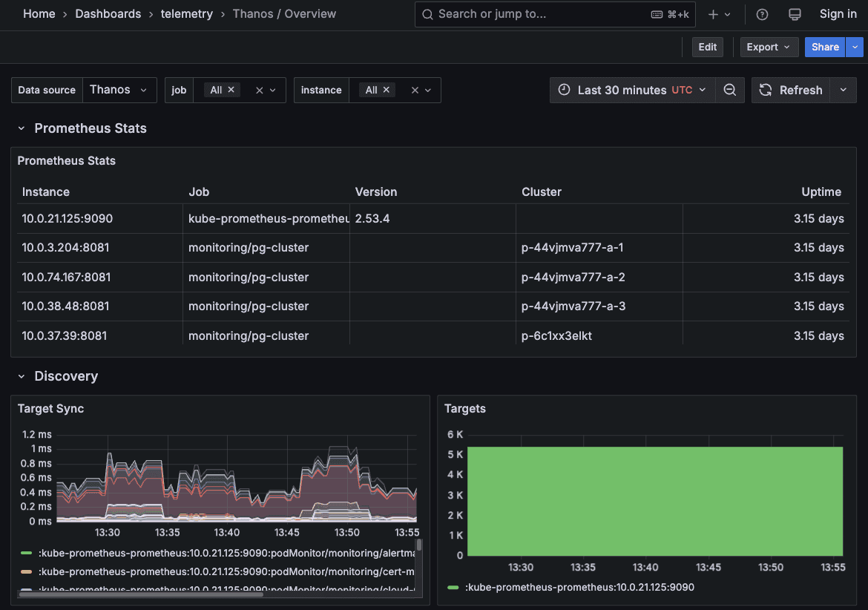Image resolution: width=868 pixels, height=610 pixels.
Task: Zoom out the time range with magnifier icon
Action: (730, 90)
